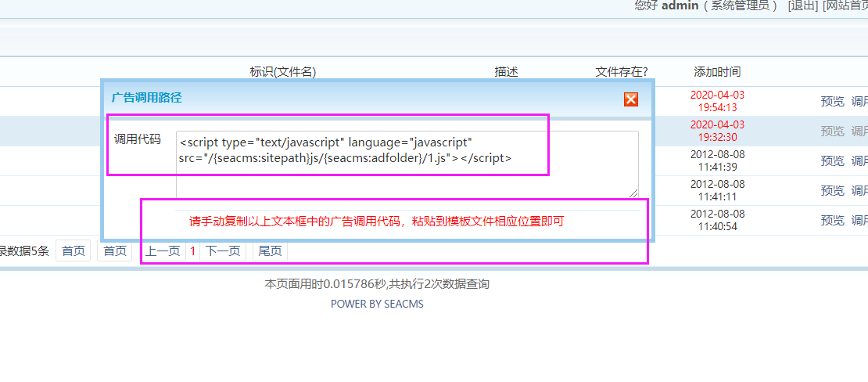The width and height of the screenshot is (868, 382).
Task: Click the 2012-08-08 11:41:39 timestamp cell
Action: click(x=717, y=160)
